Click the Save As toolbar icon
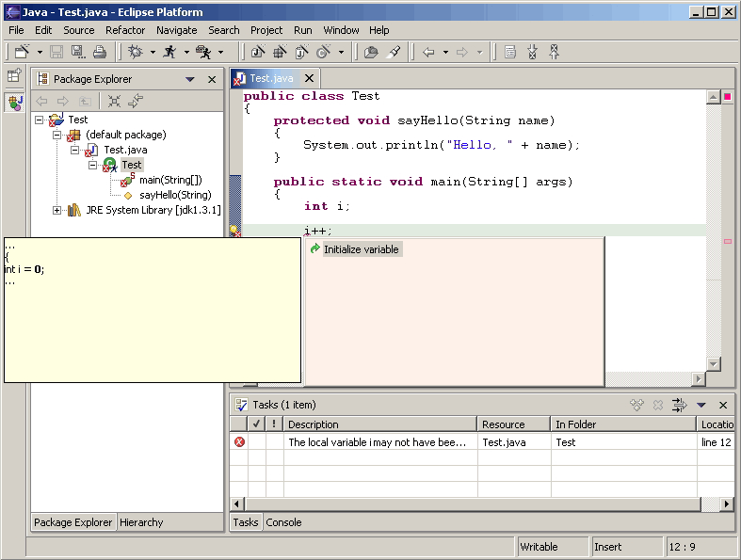741x560 pixels. (x=78, y=52)
